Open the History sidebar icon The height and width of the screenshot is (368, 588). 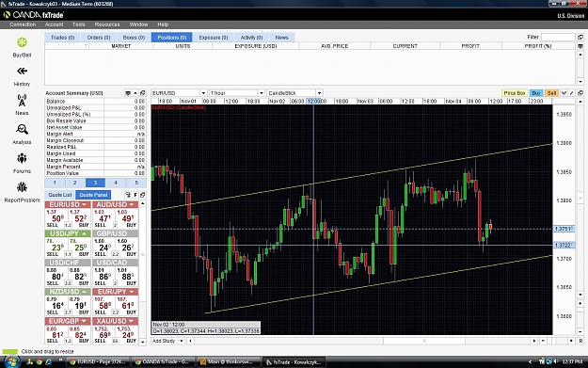[x=22, y=72]
